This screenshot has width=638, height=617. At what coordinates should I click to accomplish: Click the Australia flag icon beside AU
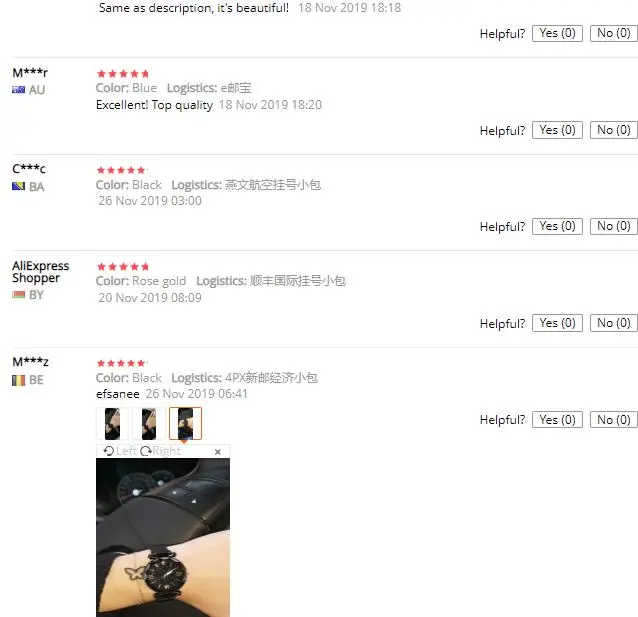click(x=18, y=90)
